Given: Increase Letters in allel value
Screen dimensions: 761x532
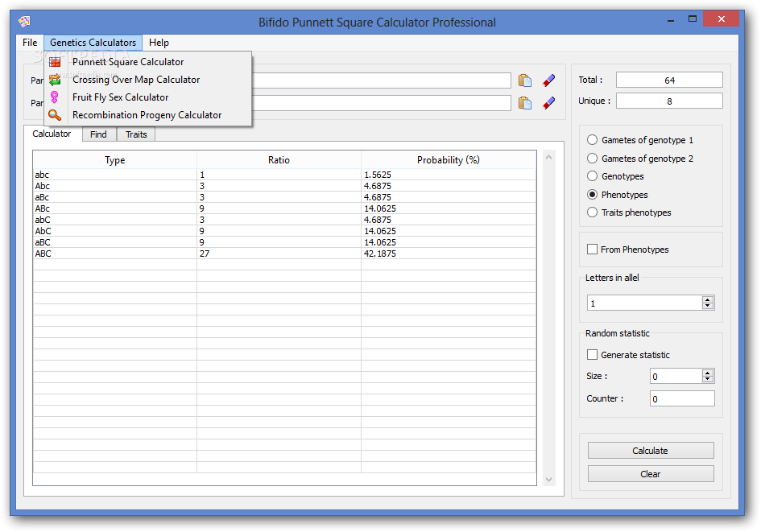Looking at the screenshot, I should point(708,299).
